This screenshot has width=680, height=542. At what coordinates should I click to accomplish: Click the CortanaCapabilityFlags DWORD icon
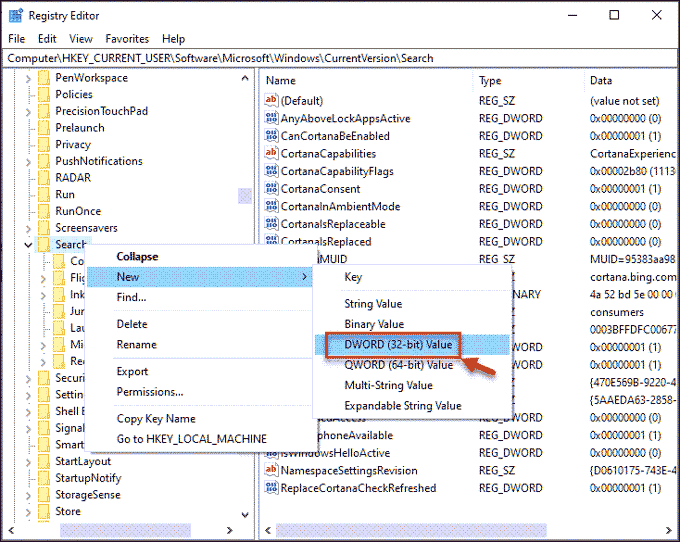(271, 171)
